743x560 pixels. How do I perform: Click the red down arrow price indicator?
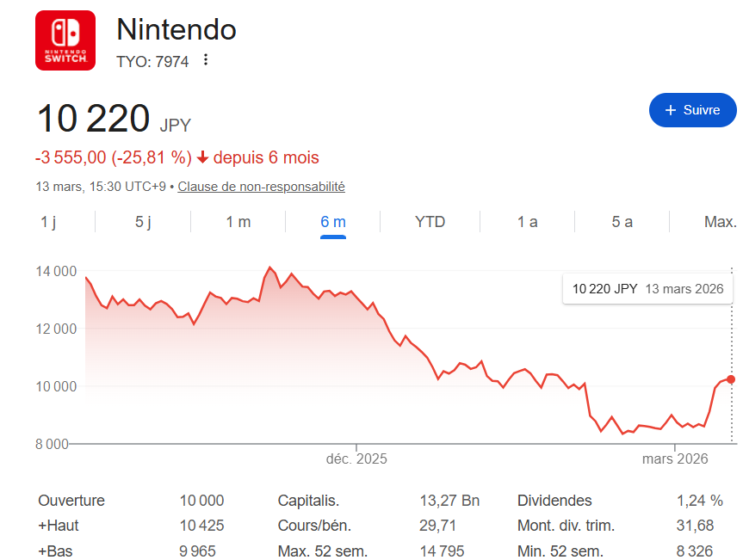(202, 158)
